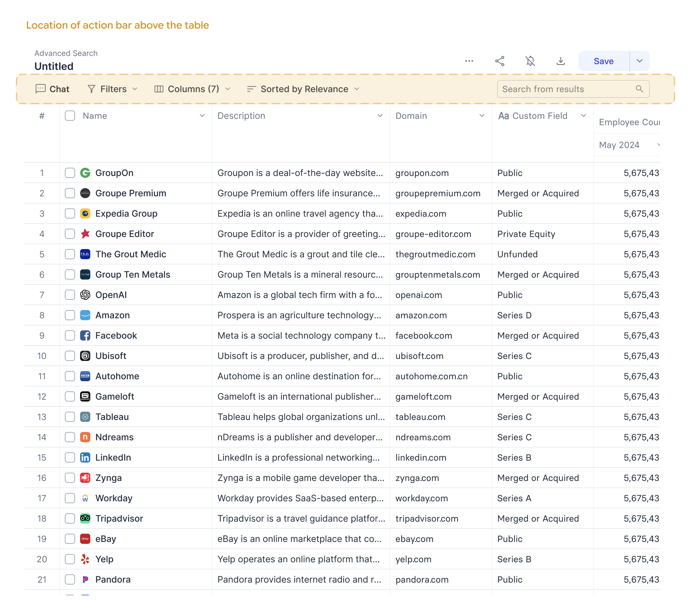Screen dimensions: 700x615
Task: Focus the Search from results field
Action: tap(573, 89)
